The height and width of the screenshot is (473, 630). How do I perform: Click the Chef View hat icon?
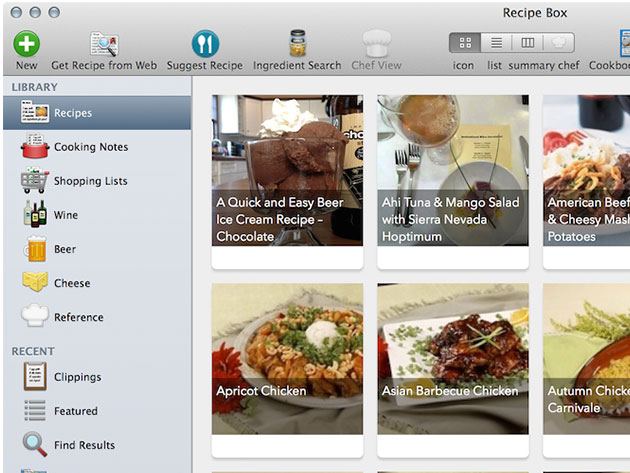[376, 43]
